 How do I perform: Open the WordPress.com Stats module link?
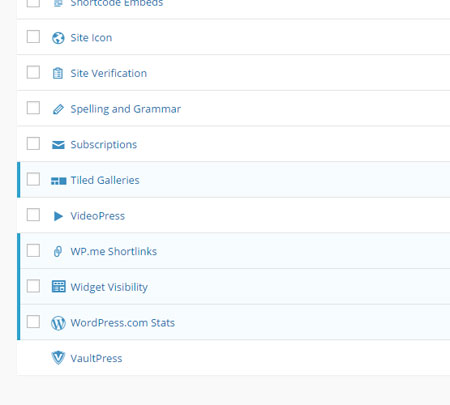pyautogui.click(x=123, y=323)
